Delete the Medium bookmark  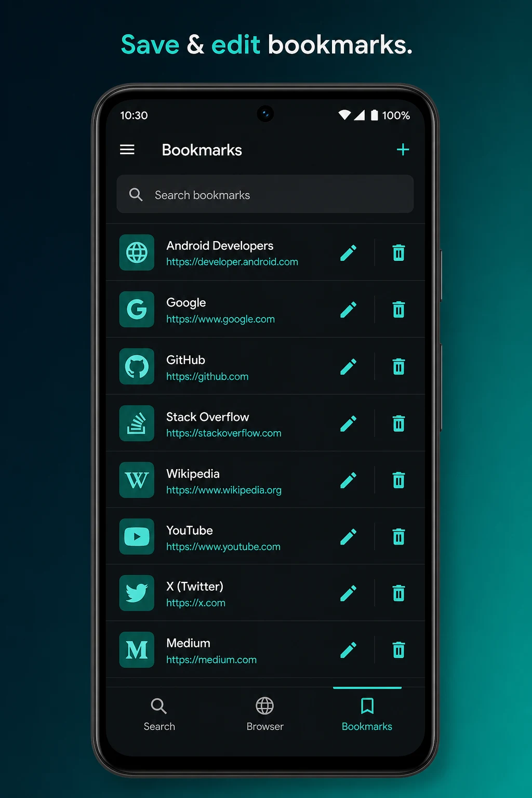tap(398, 650)
